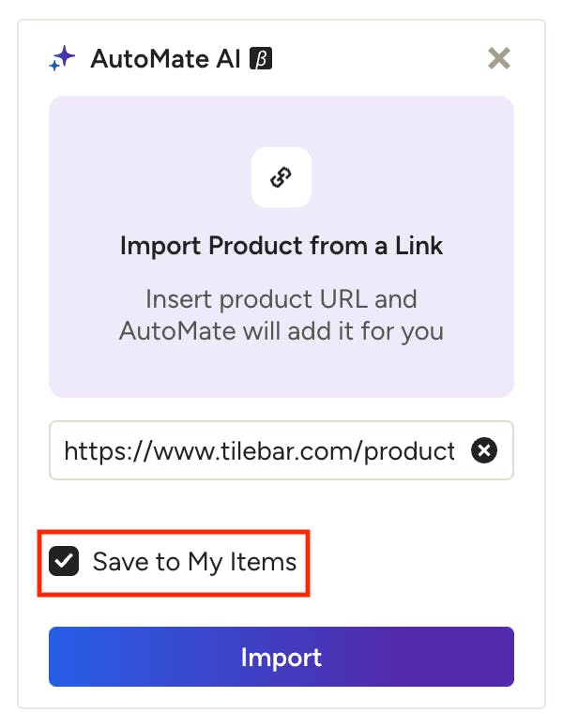This screenshot has width=563, height=728.
Task: Click the chain link icon
Action: point(281,177)
